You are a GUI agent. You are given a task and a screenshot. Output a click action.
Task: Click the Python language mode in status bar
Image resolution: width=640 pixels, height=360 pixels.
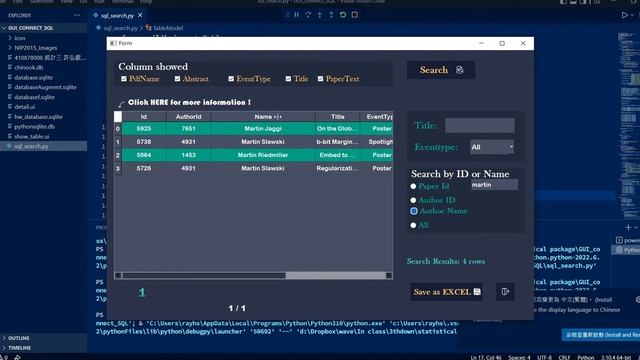click(x=585, y=358)
